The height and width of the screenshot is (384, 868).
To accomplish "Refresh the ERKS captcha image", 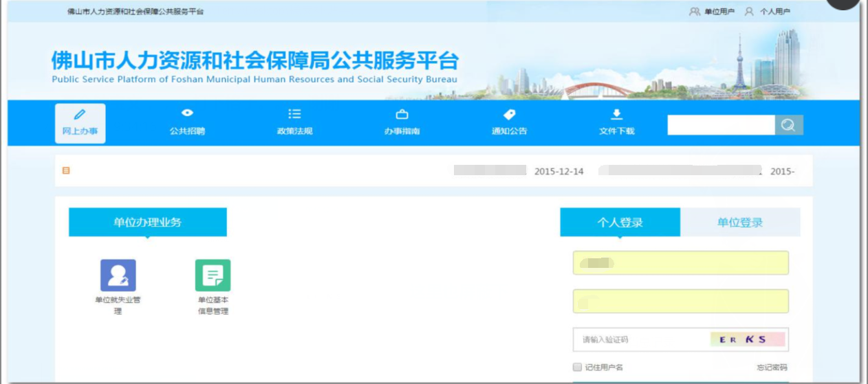I will (x=747, y=339).
